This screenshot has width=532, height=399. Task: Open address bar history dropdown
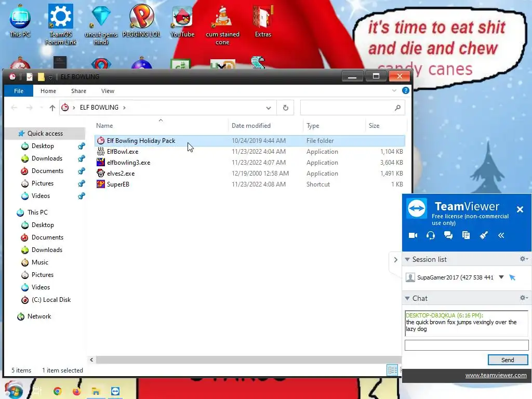coord(269,108)
